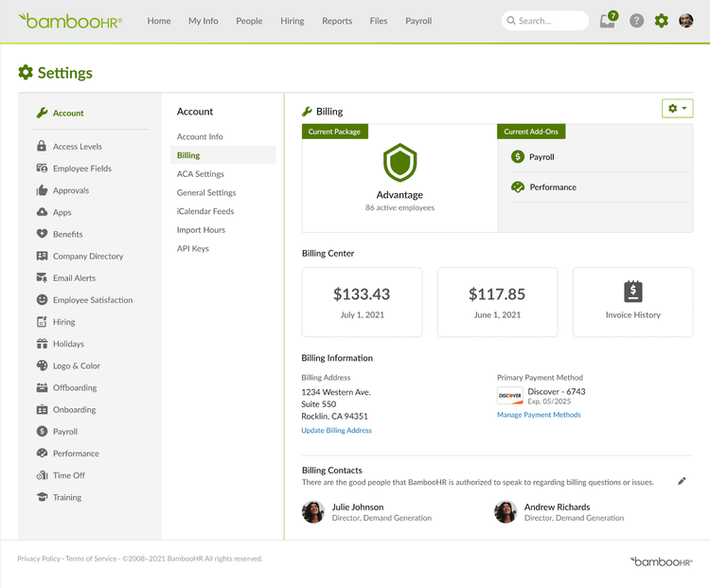Image resolution: width=710 pixels, height=588 pixels.
Task: Click the Billing heading wrench icon
Action: pos(307,112)
